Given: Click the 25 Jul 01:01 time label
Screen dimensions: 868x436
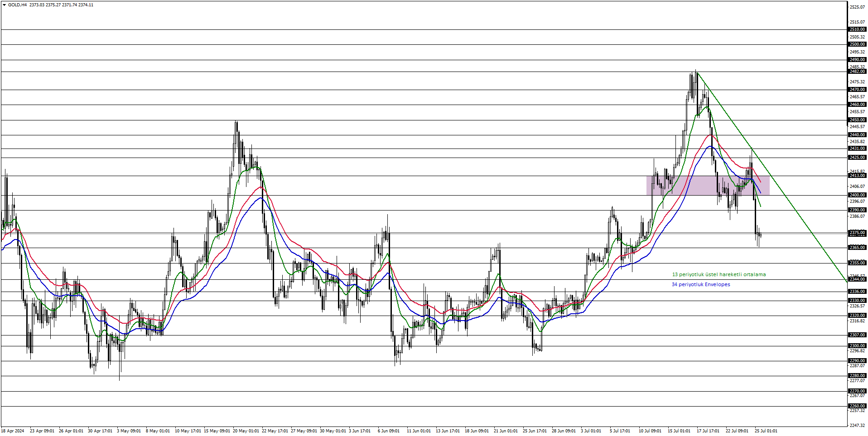Looking at the screenshot, I should (x=766, y=431).
